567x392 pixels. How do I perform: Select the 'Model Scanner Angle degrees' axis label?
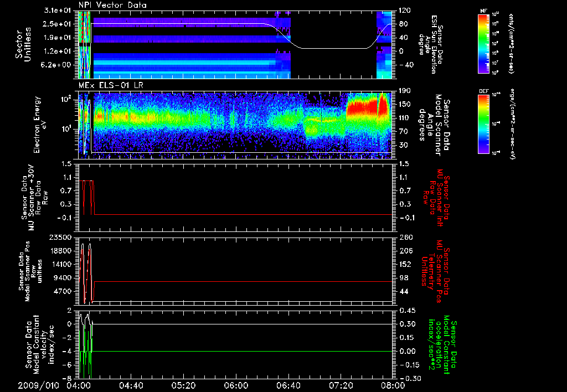coord(434,125)
